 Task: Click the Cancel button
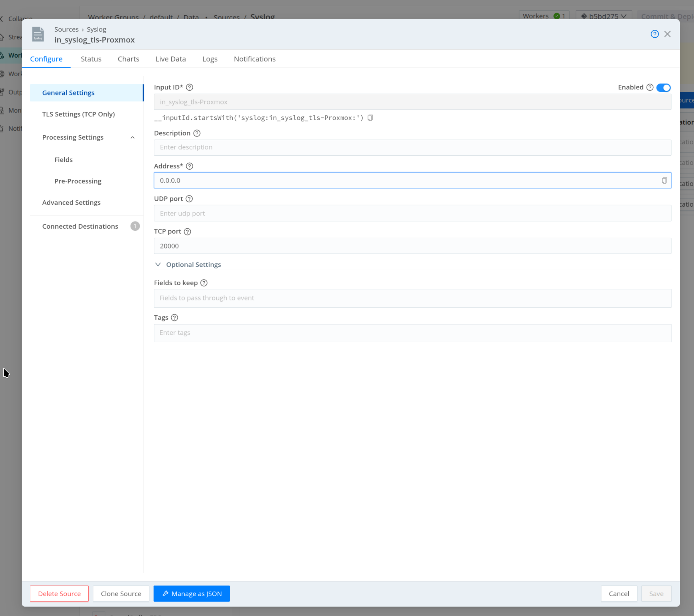[619, 593]
